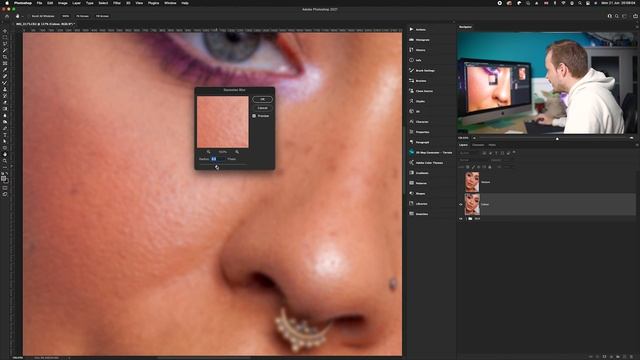640x360 pixels.
Task: Expand the Bkd layer group
Action: (x=466, y=219)
